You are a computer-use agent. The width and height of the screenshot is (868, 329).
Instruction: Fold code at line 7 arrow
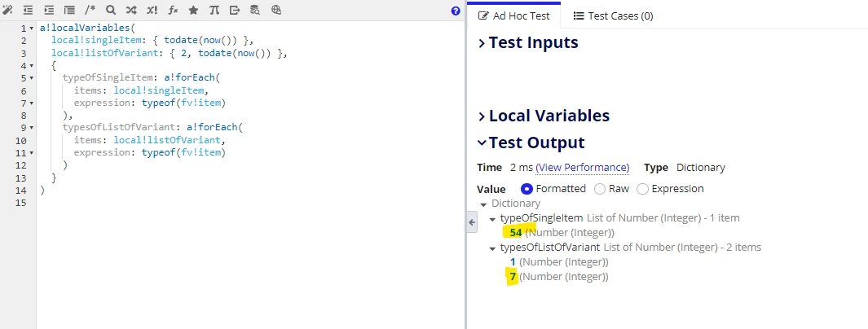[x=32, y=103]
